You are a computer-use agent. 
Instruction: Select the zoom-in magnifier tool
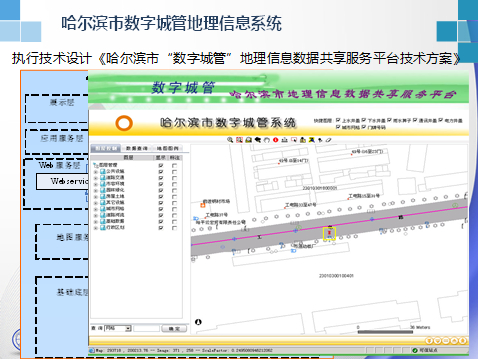pos(230,140)
